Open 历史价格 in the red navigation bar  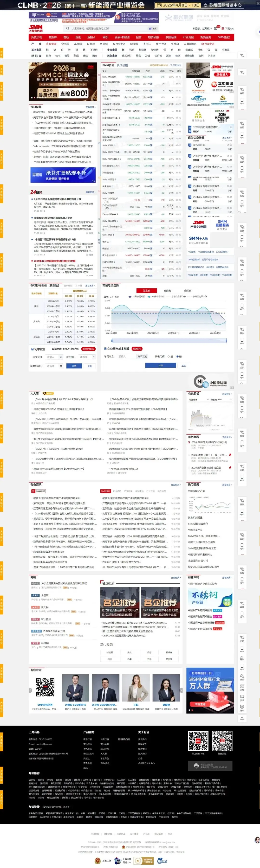tap(37, 37)
